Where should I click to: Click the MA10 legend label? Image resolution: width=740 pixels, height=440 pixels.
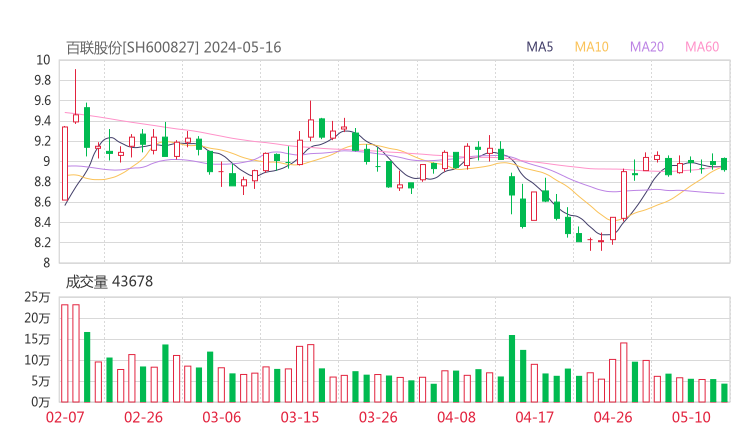(x=591, y=47)
